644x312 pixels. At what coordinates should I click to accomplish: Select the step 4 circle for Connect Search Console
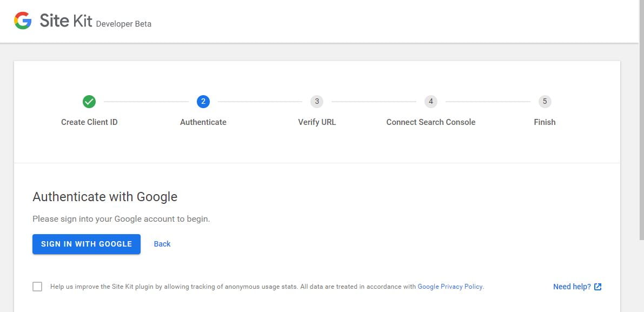tap(430, 102)
